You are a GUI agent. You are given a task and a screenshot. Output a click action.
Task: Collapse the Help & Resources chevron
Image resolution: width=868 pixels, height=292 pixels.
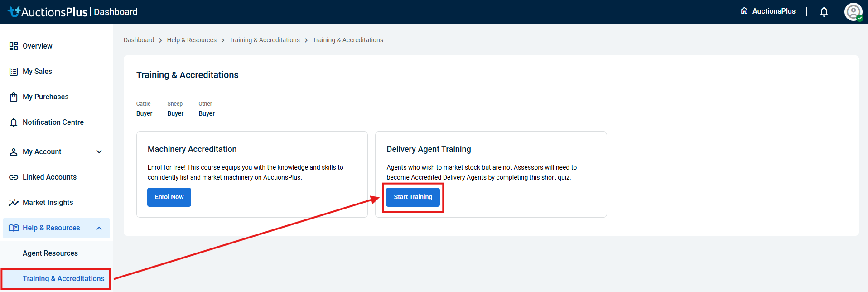(99, 228)
